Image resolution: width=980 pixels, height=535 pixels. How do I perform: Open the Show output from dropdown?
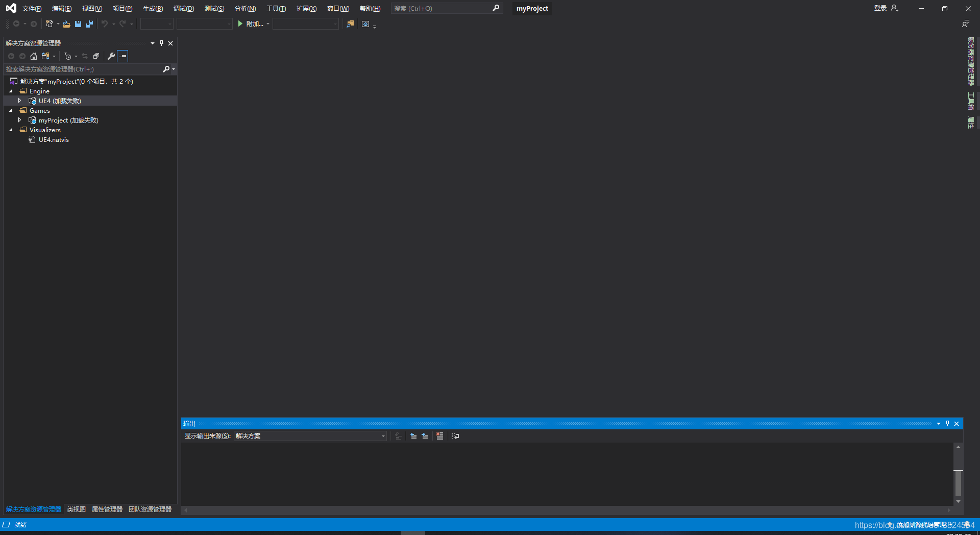click(x=310, y=436)
